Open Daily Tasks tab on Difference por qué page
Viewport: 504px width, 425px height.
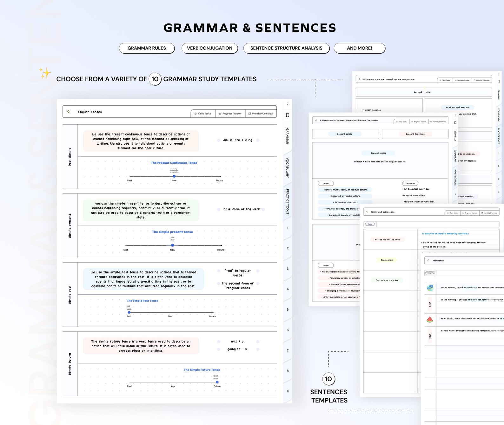pyautogui.click(x=445, y=80)
